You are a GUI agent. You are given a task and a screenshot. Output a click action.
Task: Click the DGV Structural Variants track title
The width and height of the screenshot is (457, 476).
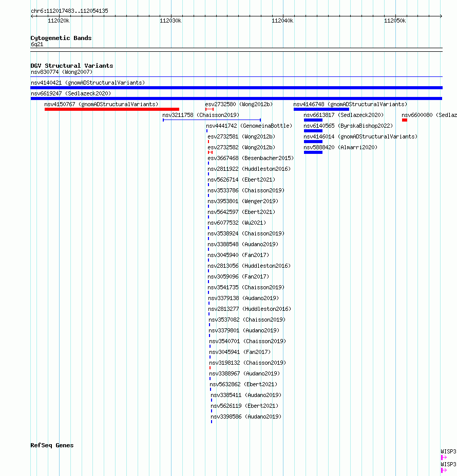pyautogui.click(x=72, y=66)
